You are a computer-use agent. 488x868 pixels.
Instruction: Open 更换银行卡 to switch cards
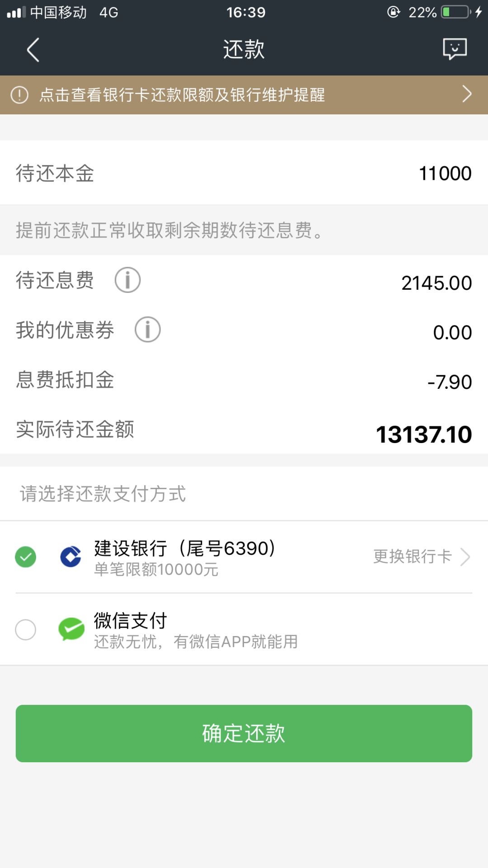[412, 557]
